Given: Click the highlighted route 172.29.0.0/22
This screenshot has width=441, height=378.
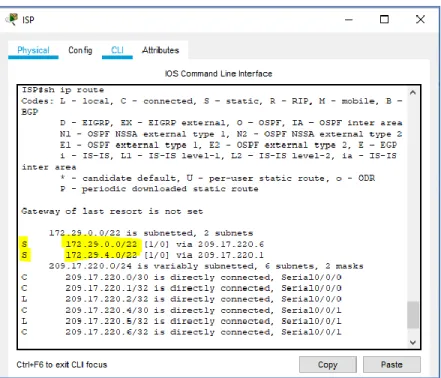Looking at the screenshot, I should [x=101, y=244].
